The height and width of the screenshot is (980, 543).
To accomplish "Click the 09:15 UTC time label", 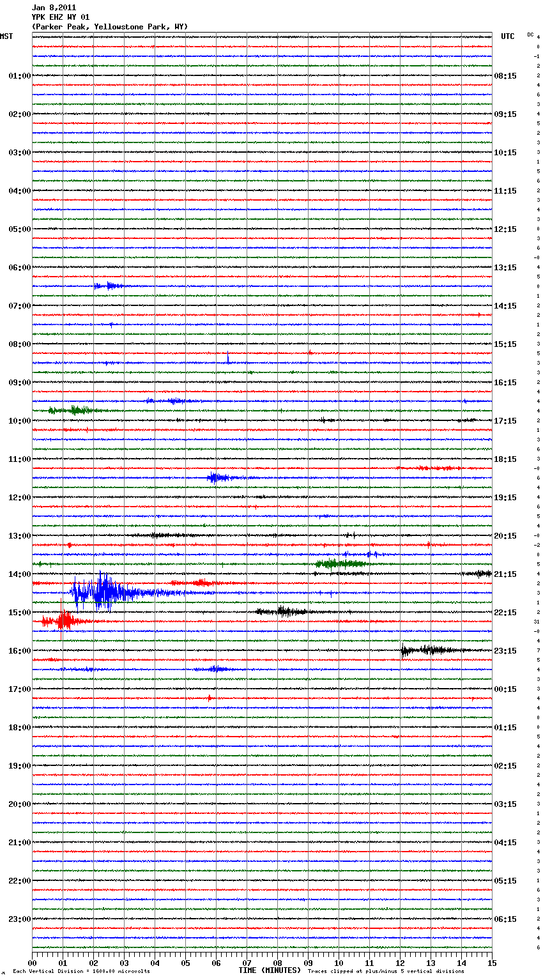I will pos(505,114).
